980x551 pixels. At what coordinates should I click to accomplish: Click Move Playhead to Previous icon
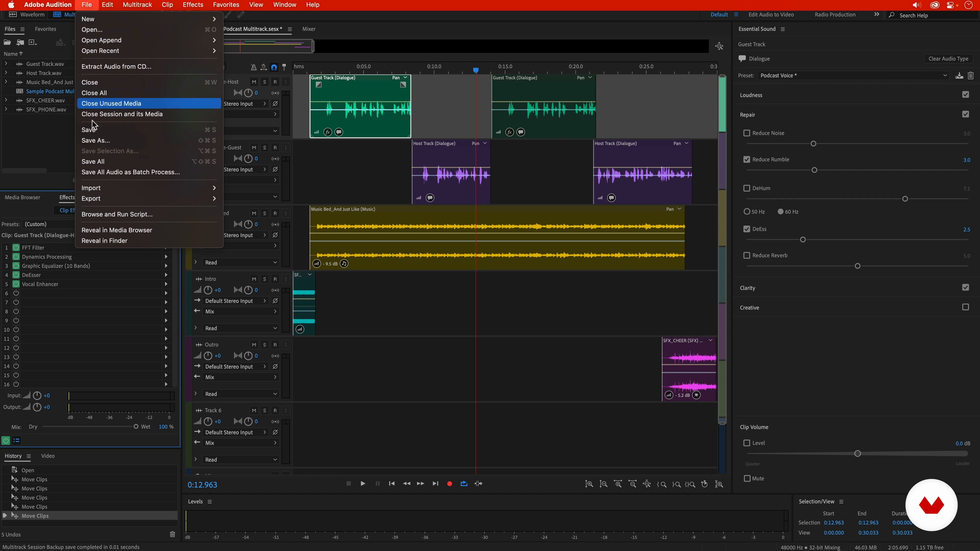pyautogui.click(x=391, y=484)
